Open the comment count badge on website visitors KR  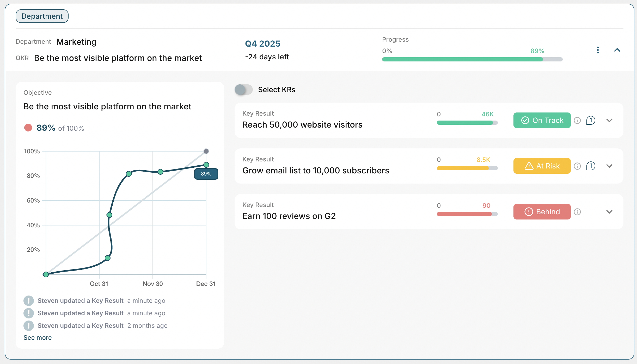coord(591,120)
